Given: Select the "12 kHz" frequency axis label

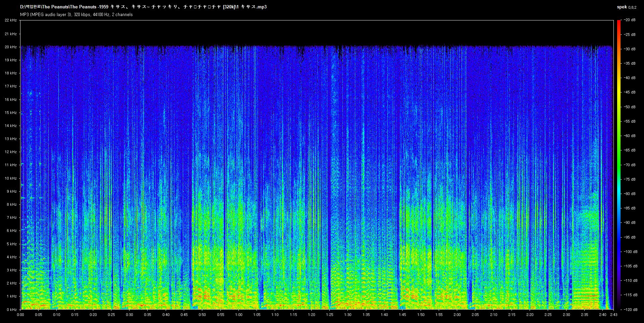Looking at the screenshot, I should point(11,152).
